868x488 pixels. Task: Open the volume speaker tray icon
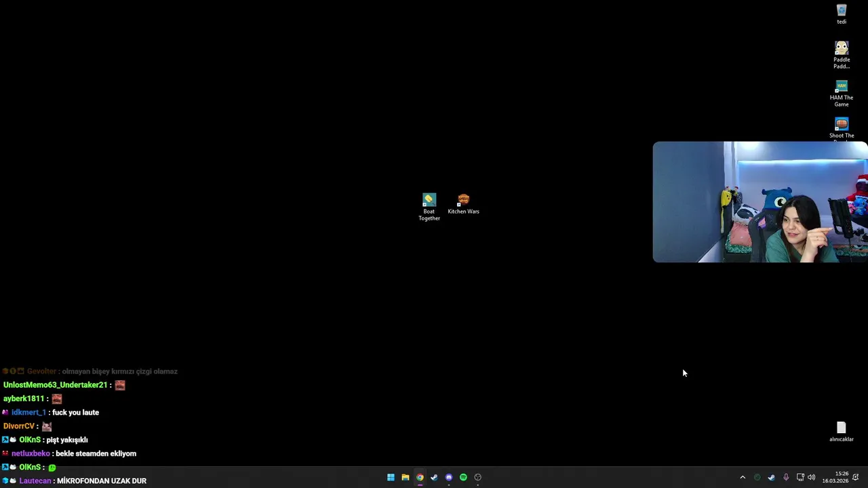(x=812, y=477)
